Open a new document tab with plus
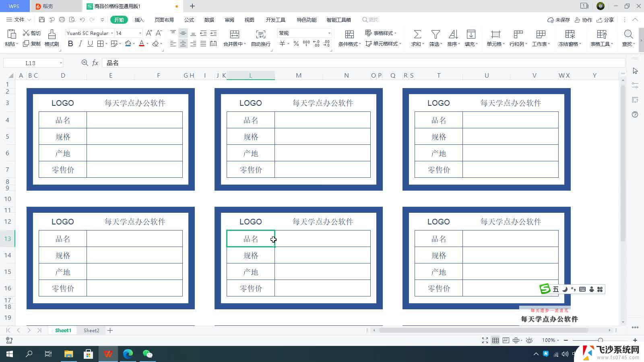644x362 pixels. tap(192, 6)
